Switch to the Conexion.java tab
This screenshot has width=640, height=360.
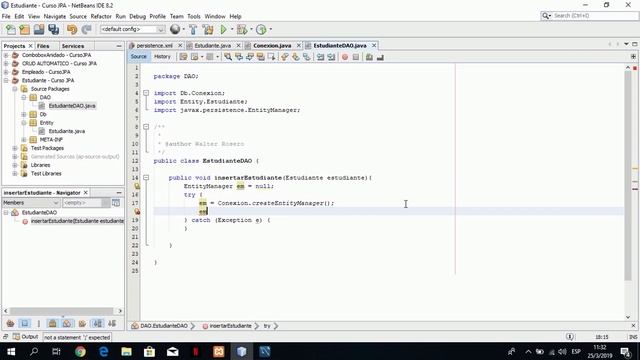point(272,45)
